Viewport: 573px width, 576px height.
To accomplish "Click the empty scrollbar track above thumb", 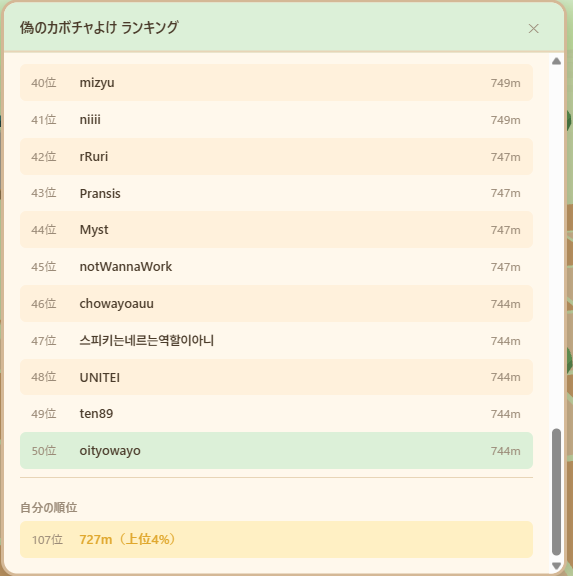I will coord(556,246).
